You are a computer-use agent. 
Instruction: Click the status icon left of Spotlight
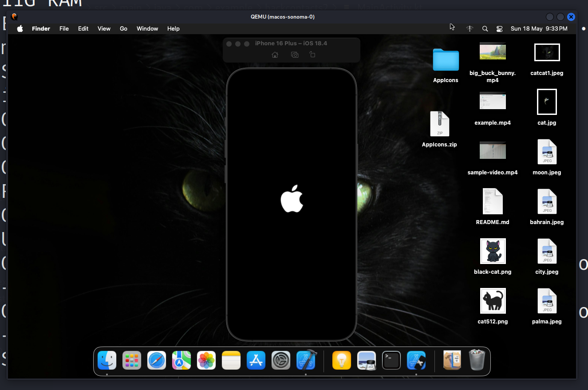[470, 28]
